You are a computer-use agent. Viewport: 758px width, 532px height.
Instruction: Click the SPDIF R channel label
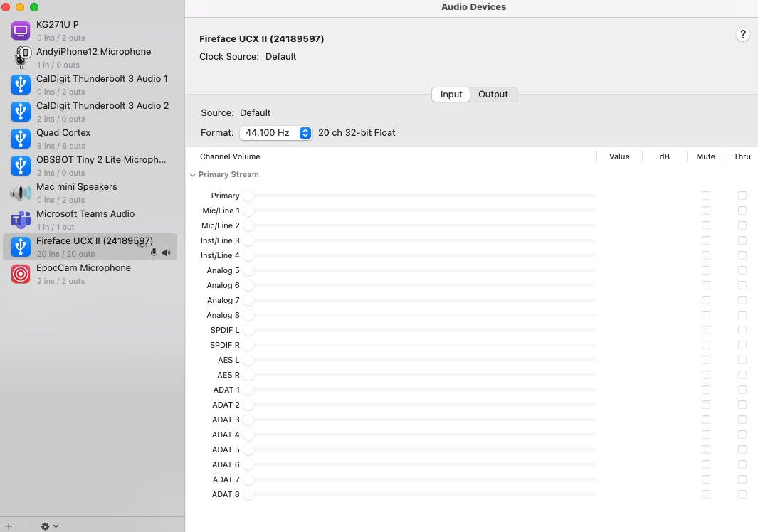click(225, 345)
